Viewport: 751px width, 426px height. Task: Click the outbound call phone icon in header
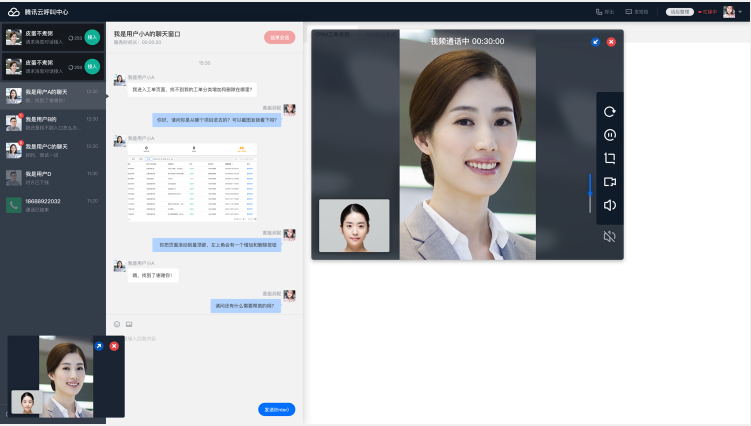click(x=598, y=12)
